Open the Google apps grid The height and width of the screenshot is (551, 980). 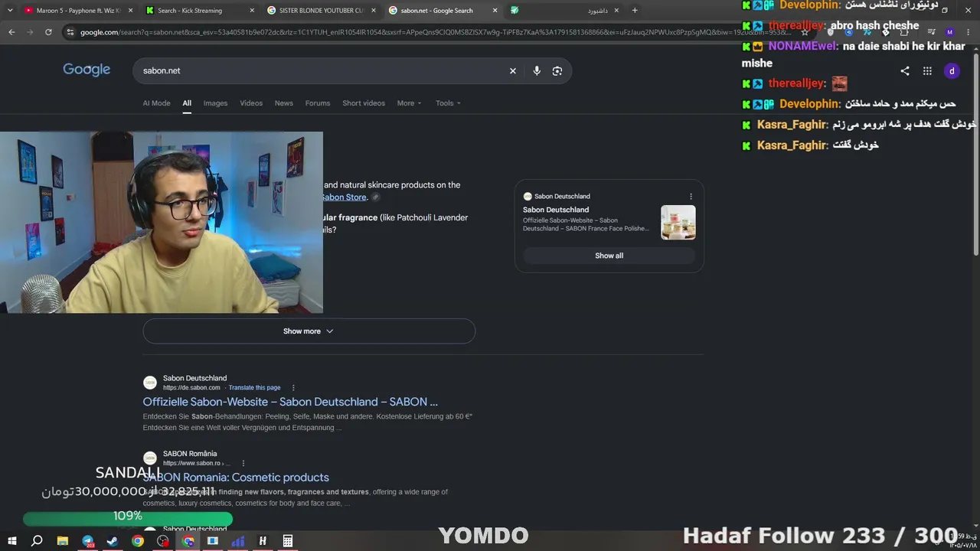click(927, 71)
